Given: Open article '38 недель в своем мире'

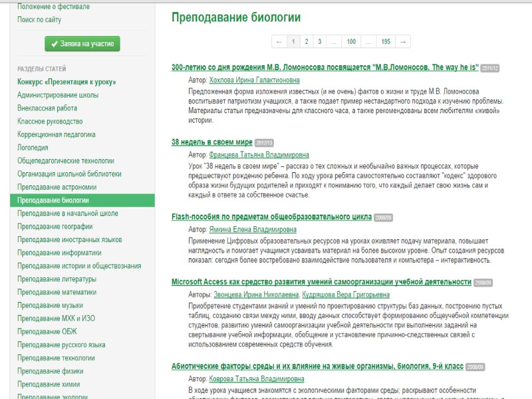Looking at the screenshot, I should tap(212, 142).
